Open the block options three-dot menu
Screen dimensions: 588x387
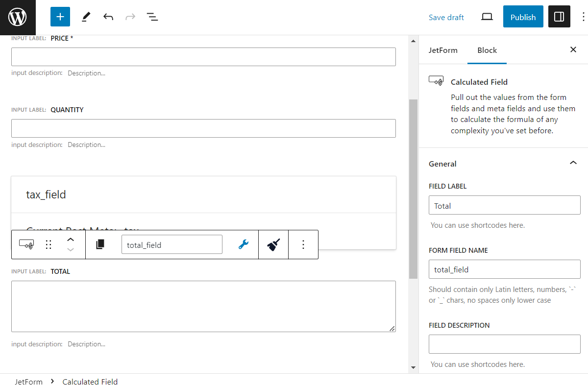coord(303,244)
